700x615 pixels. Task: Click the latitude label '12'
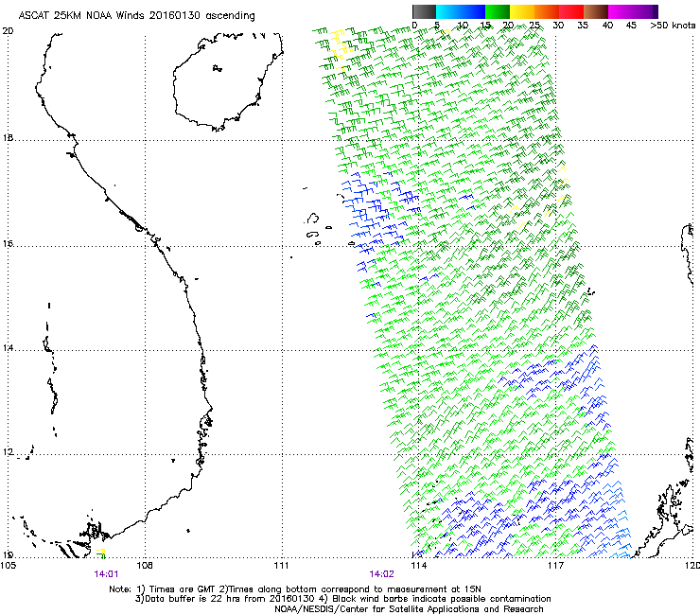point(9,452)
